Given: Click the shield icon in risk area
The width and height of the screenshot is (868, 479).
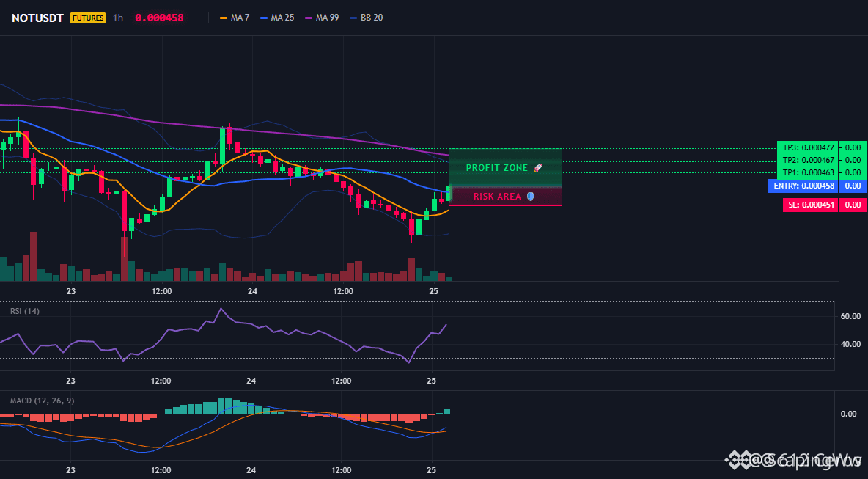Looking at the screenshot, I should pos(530,197).
